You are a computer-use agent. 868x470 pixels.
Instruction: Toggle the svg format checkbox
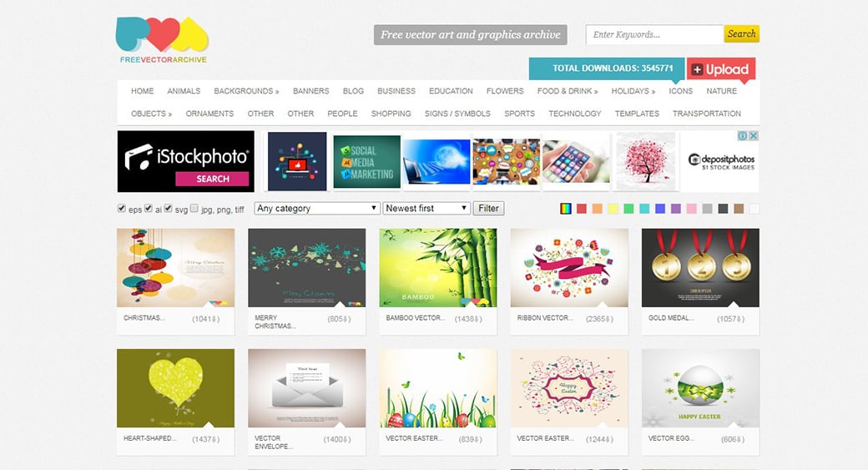click(x=169, y=208)
